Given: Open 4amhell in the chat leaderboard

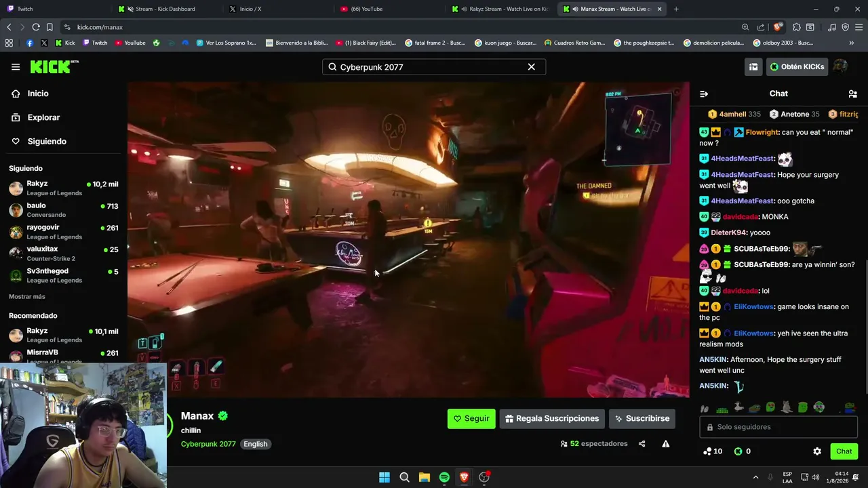Looking at the screenshot, I should (734, 114).
